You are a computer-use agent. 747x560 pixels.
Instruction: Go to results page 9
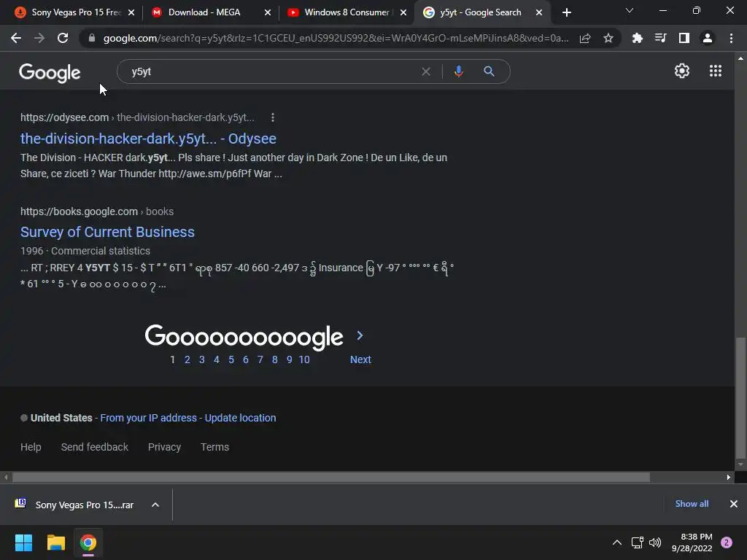(289, 359)
